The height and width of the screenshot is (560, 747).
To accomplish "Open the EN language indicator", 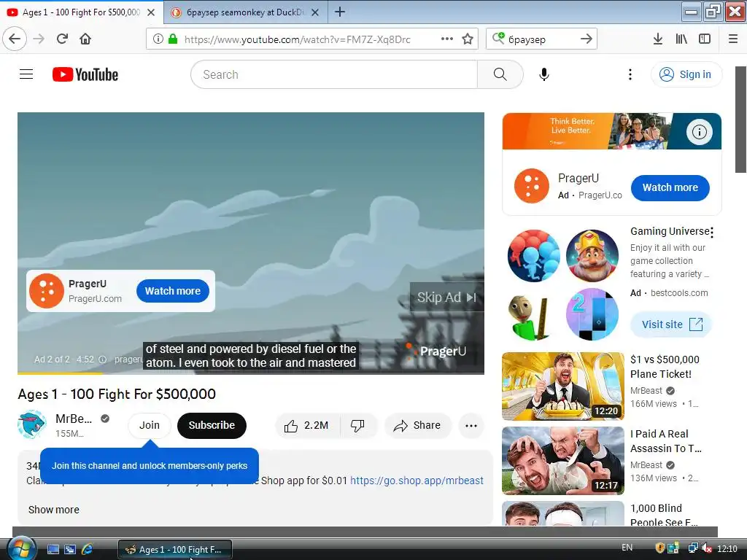I will (x=627, y=548).
